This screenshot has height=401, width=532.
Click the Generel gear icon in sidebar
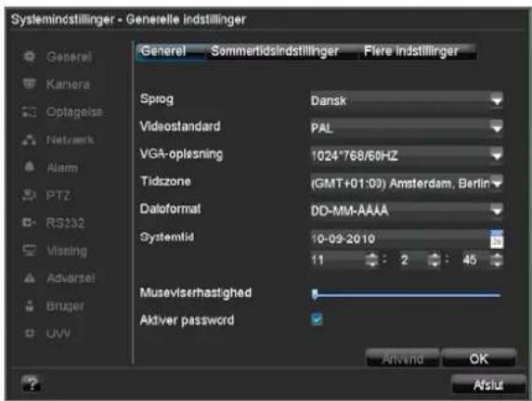tap(29, 56)
